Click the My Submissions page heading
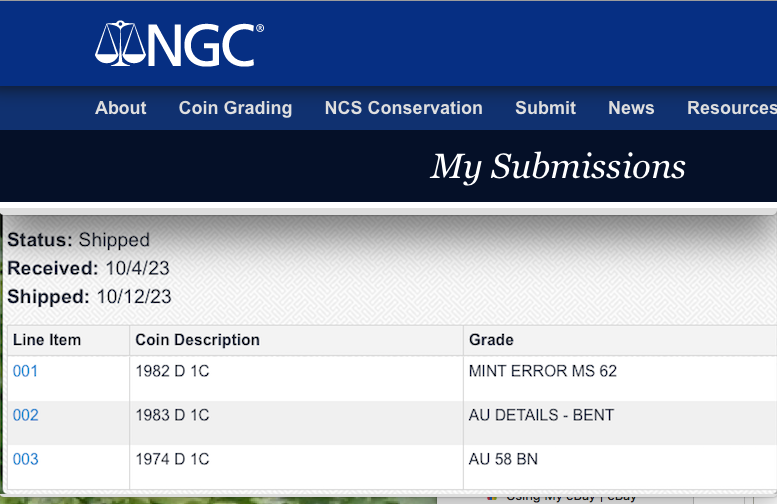The height and width of the screenshot is (504, 777). click(558, 167)
